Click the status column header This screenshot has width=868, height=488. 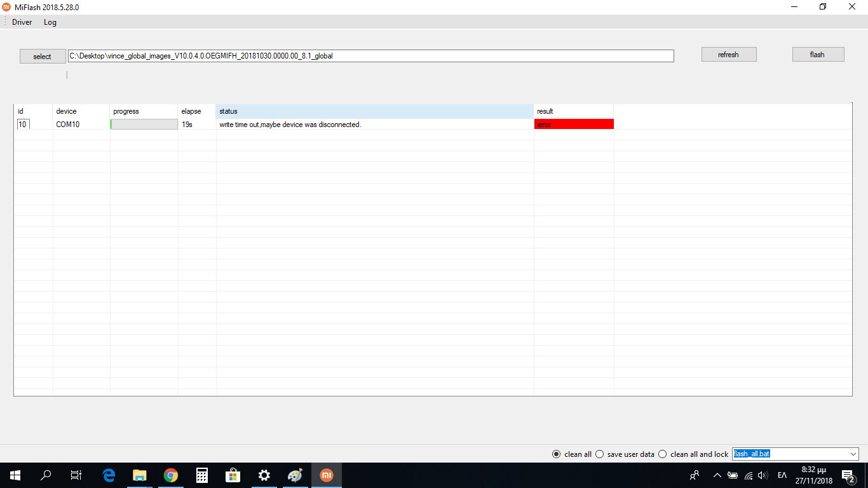click(375, 111)
